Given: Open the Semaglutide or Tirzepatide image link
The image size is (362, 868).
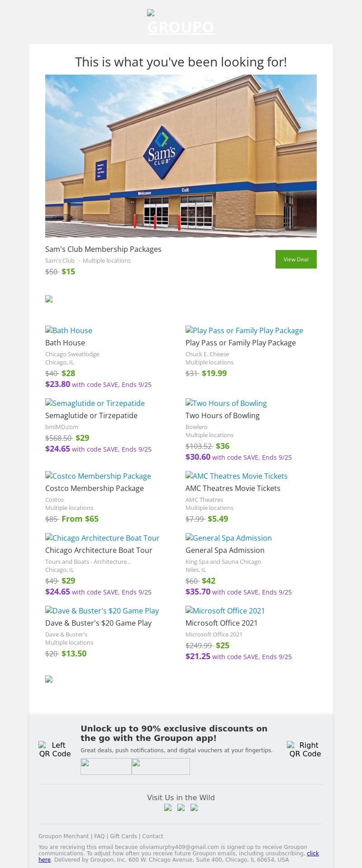Looking at the screenshot, I should [95, 403].
